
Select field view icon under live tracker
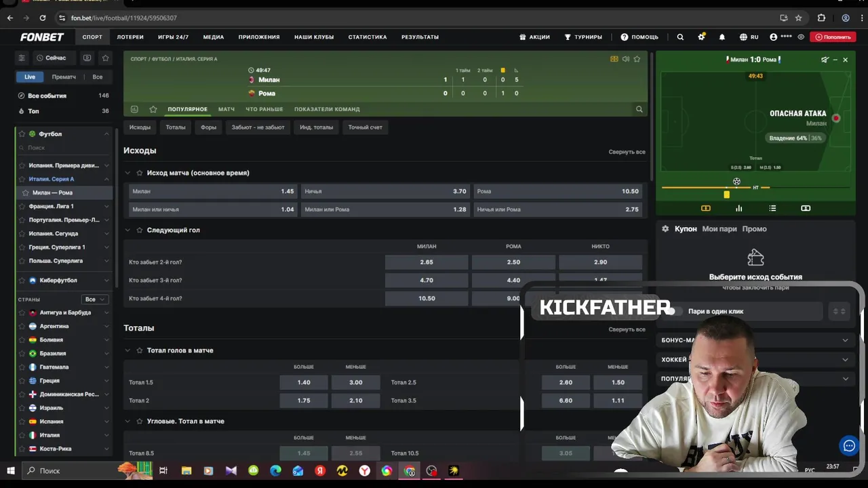point(705,208)
